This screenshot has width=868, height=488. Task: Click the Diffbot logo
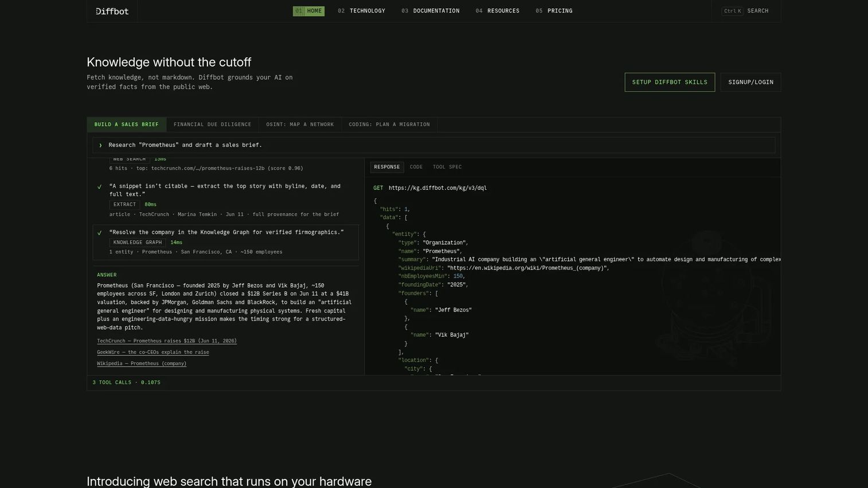[x=112, y=11]
